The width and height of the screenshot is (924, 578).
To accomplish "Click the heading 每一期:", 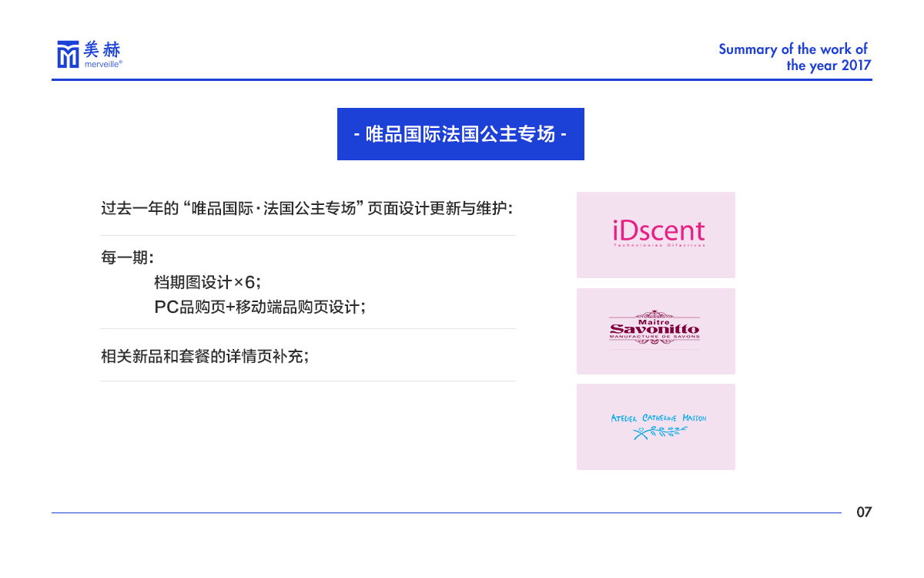I will [127, 257].
